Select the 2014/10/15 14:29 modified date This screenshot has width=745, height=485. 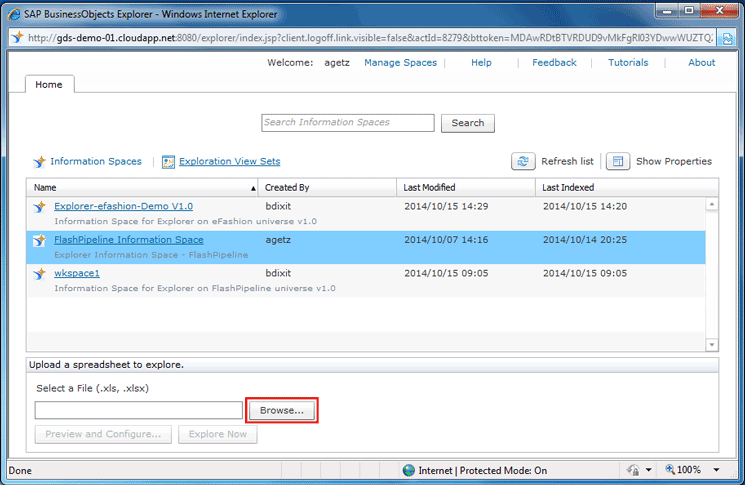446,206
